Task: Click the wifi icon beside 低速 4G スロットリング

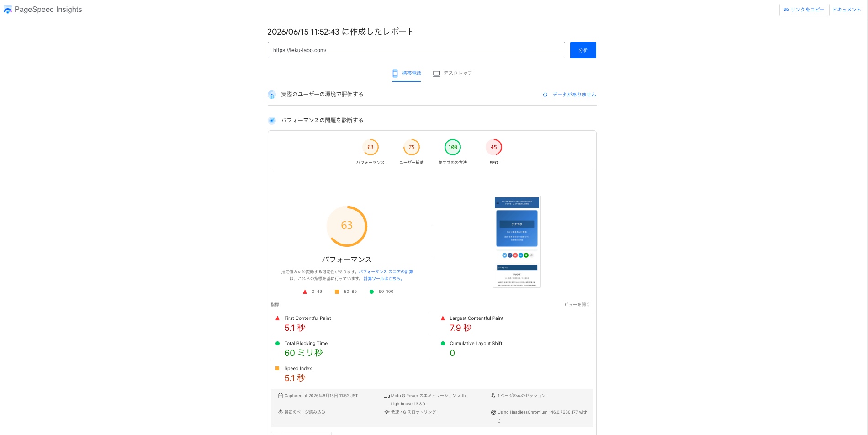Action: [387, 412]
